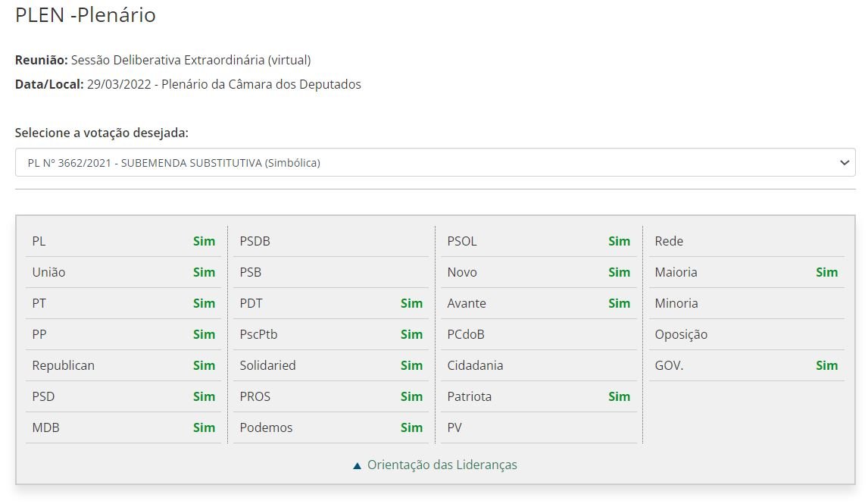Viewport: 868px width, 504px height.
Task: Select the Novo party entry
Action: 539,273
